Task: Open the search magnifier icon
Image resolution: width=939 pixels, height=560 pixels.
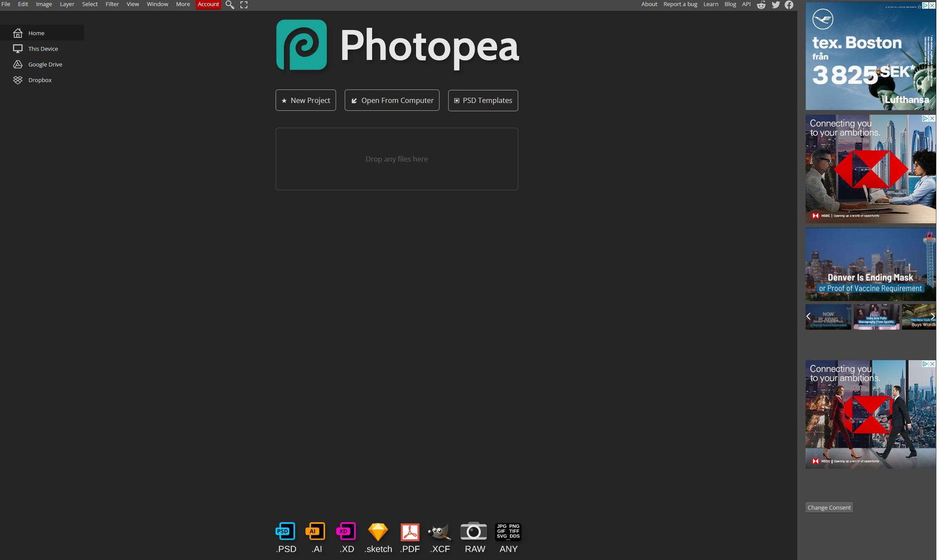Action: click(x=230, y=4)
